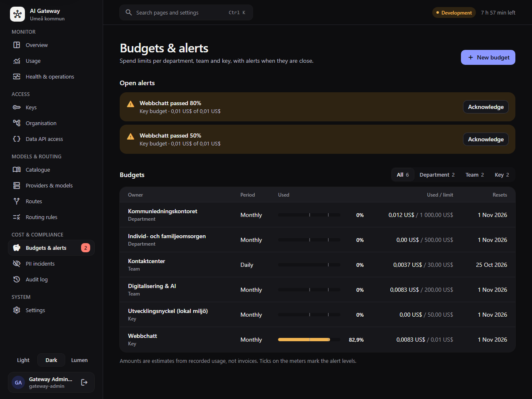The height and width of the screenshot is (399, 532).
Task: Switch theme to Lumen
Action: tap(79, 360)
